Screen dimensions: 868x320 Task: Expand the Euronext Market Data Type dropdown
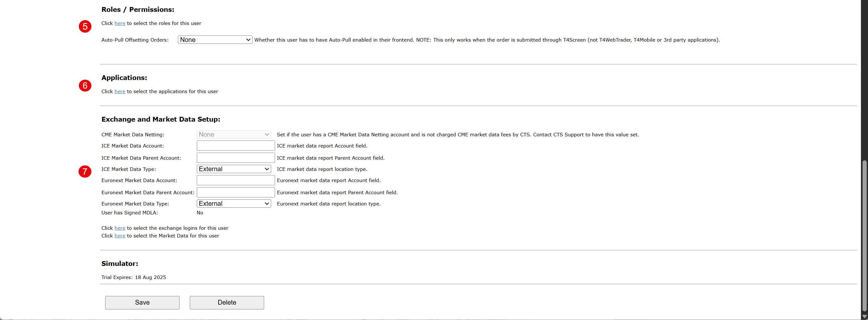coord(234,204)
